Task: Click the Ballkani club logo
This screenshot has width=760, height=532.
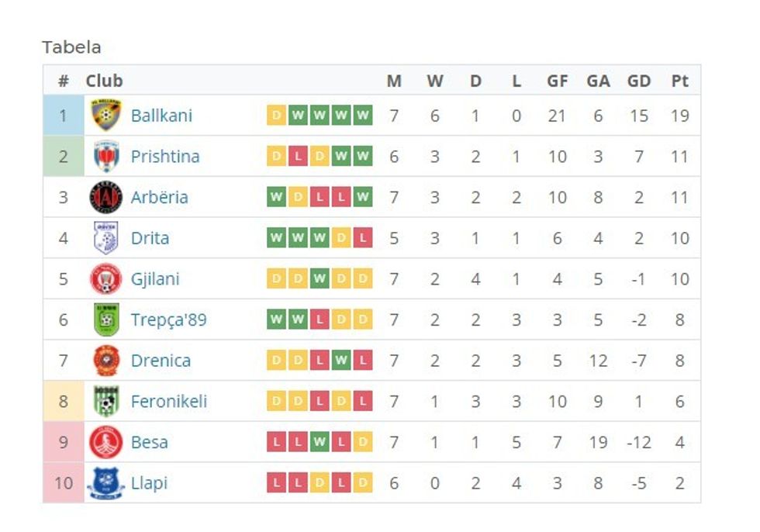Action: pos(106,116)
